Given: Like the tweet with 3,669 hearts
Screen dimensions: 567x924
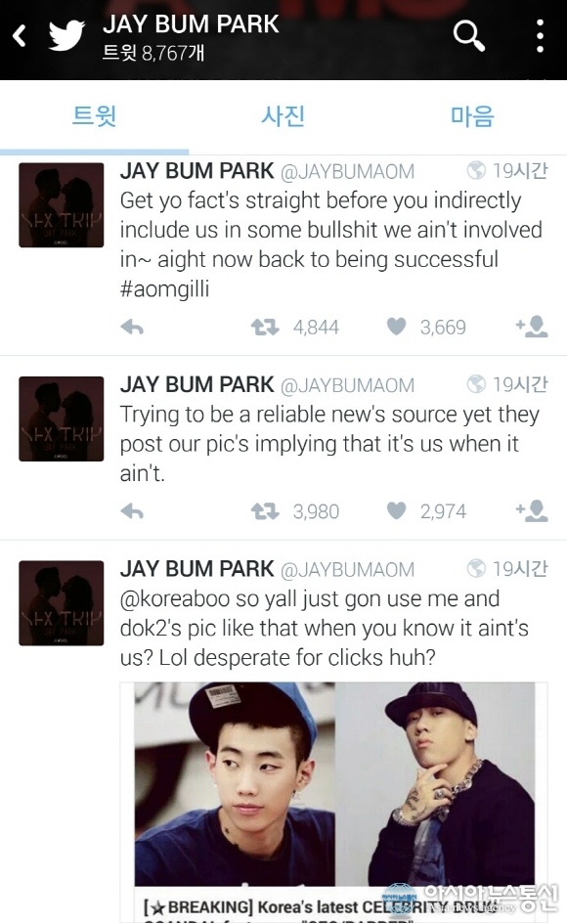Looking at the screenshot, I should 396,326.
